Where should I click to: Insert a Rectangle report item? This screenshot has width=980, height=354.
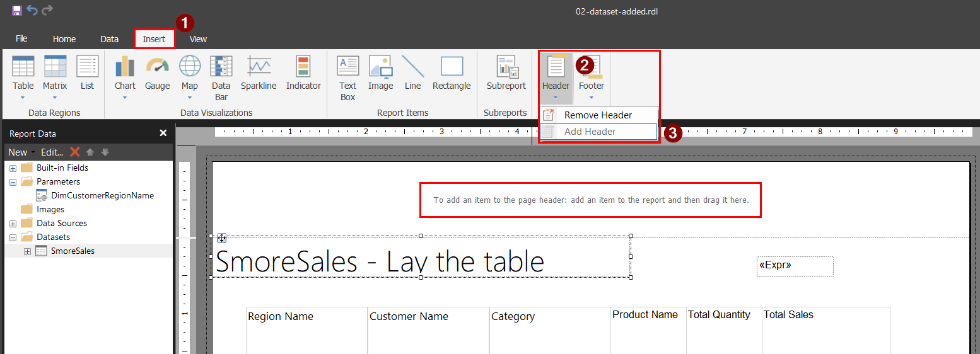[452, 73]
